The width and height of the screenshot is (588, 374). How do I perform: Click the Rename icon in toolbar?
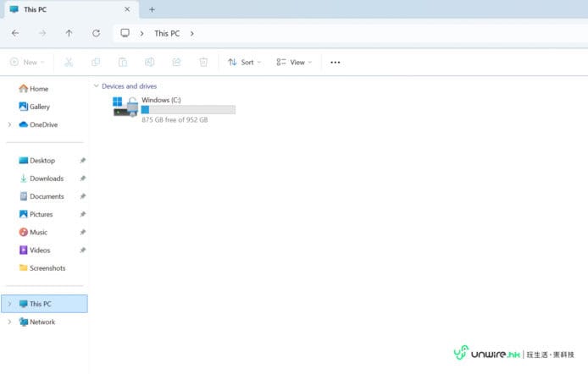click(149, 62)
